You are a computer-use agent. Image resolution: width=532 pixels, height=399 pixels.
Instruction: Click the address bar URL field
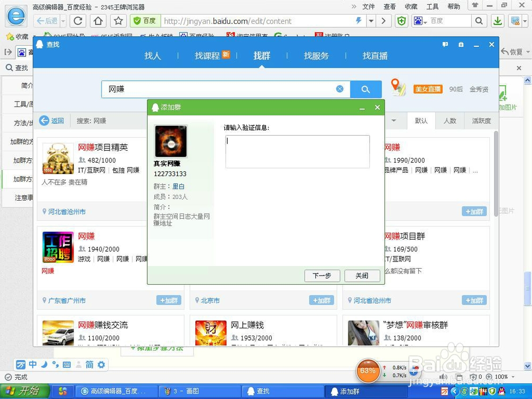[x=256, y=21]
